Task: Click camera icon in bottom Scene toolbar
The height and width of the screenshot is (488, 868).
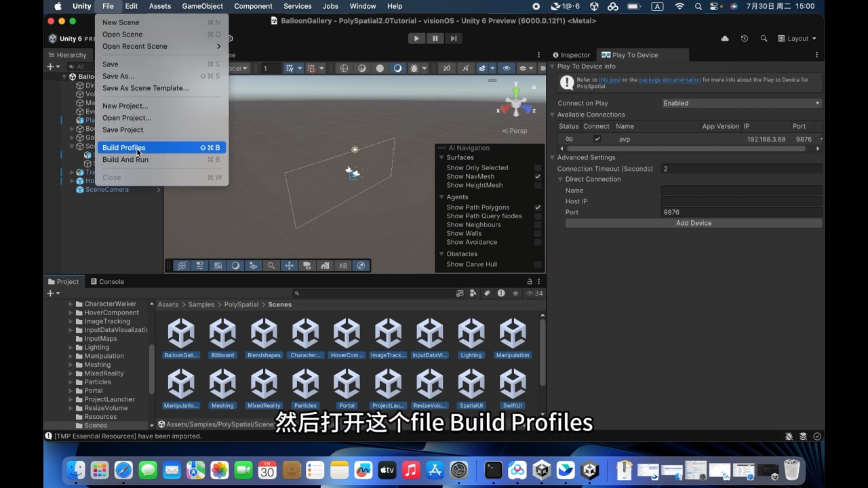Action: point(307,266)
